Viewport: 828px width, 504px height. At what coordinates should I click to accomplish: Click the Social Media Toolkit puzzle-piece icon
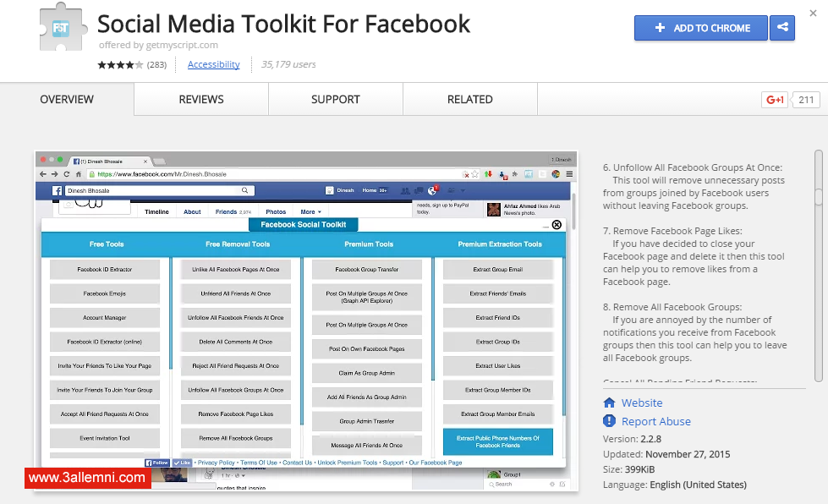click(x=63, y=28)
